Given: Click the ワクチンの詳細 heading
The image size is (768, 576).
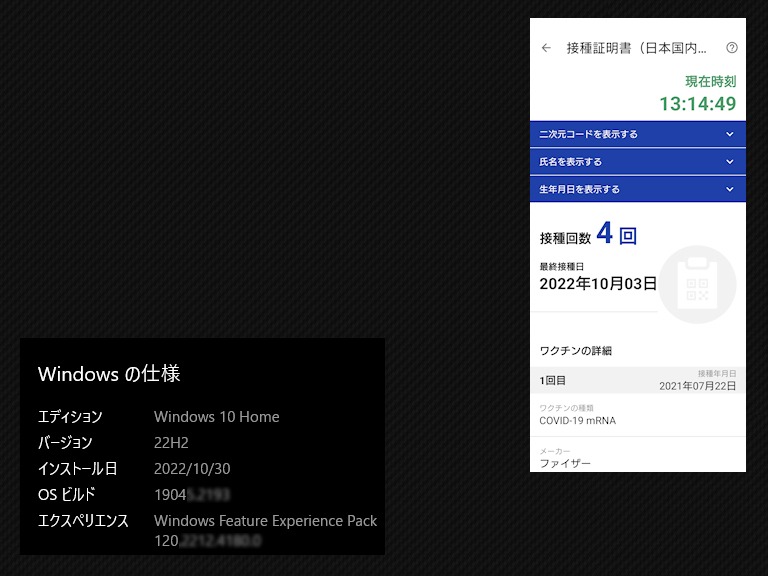Looking at the screenshot, I should coord(576,351).
